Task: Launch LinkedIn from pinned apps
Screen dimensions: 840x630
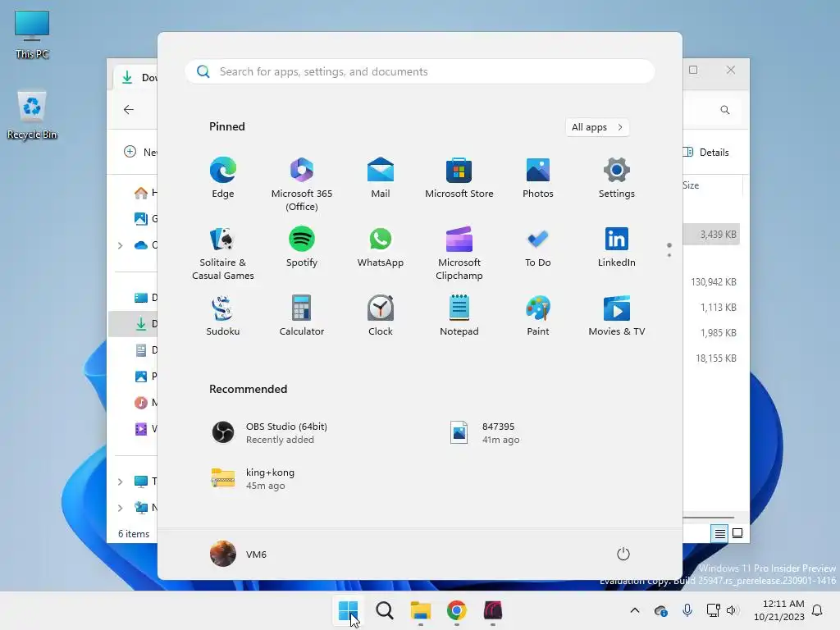Action: (617, 248)
